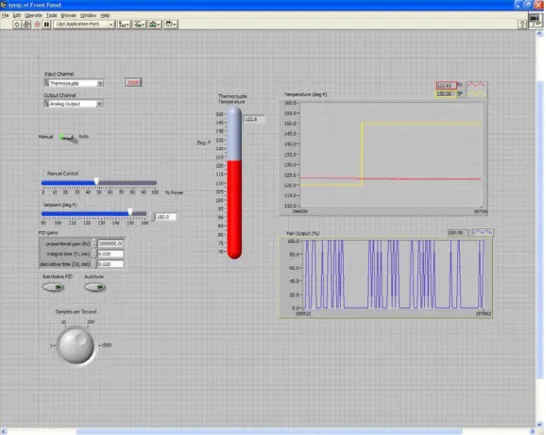Click the Run Continuously toolbar button
546x435 pixels.
(x=26, y=24)
